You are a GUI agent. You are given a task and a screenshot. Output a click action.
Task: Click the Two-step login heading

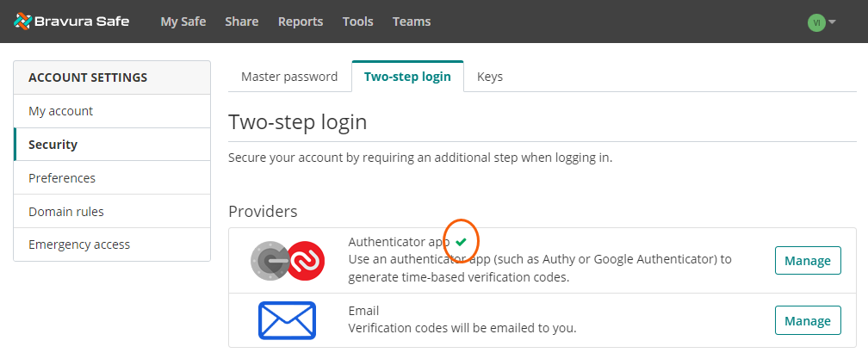(x=298, y=121)
